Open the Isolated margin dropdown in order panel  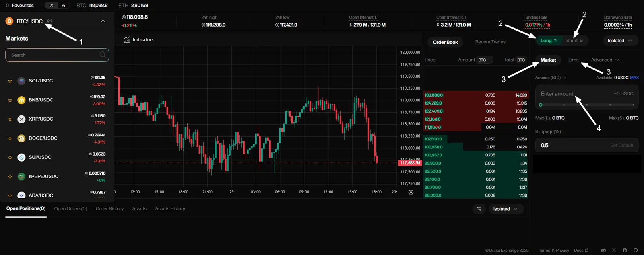pyautogui.click(x=619, y=41)
